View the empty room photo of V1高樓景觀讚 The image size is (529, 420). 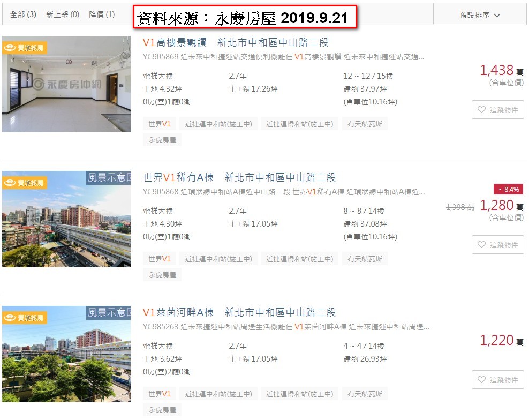pos(66,84)
